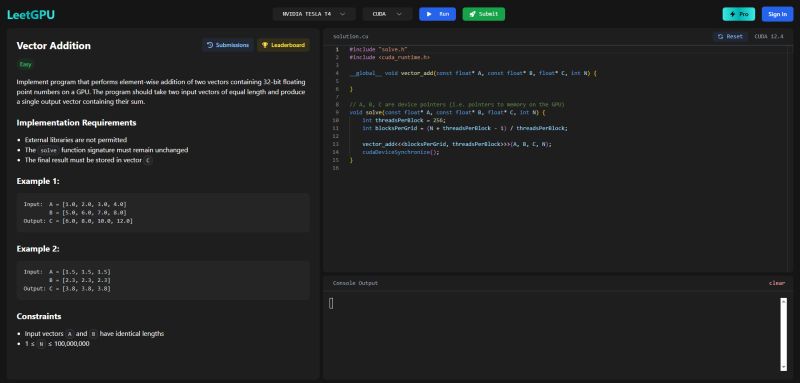This screenshot has width=800, height=383.
Task: Click the Example 2 heading
Action: click(38, 249)
